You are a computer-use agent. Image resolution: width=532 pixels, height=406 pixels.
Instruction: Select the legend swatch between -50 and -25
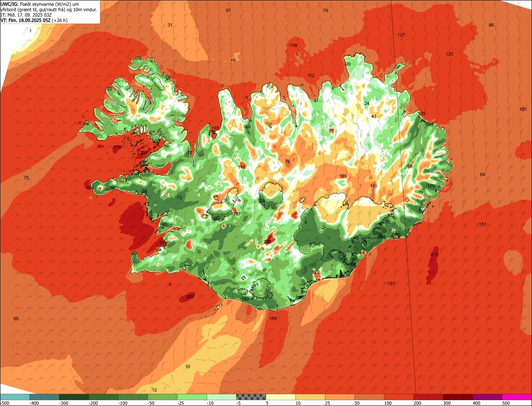163,397
